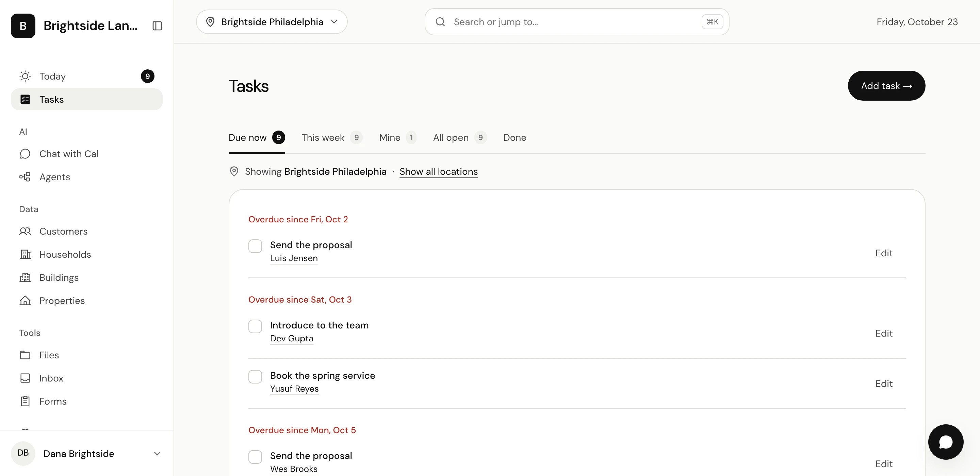Viewport: 980px width, 476px height.
Task: Open floating chat bubble button
Action: 945,442
